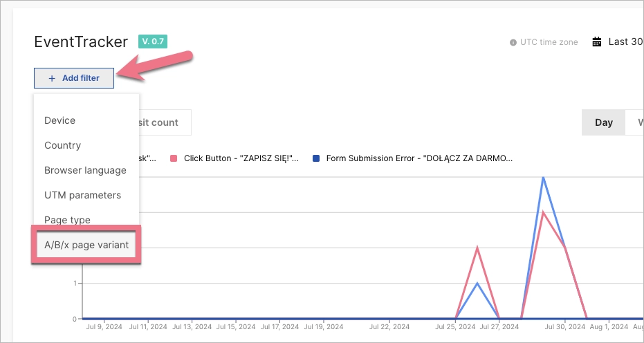Image resolution: width=644 pixels, height=343 pixels.
Task: Select Browser language filter
Action: pyautogui.click(x=86, y=170)
